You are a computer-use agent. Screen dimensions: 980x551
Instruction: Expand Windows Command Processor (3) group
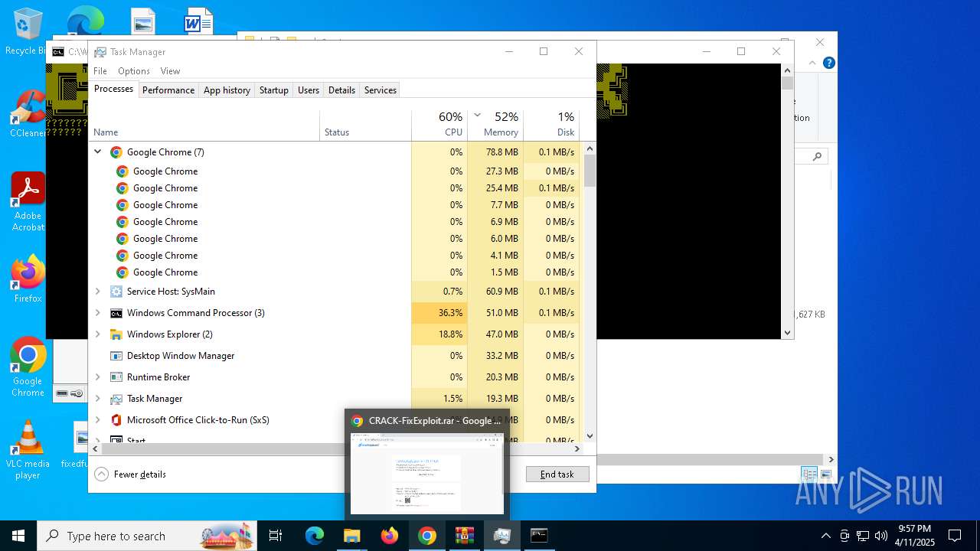point(97,313)
